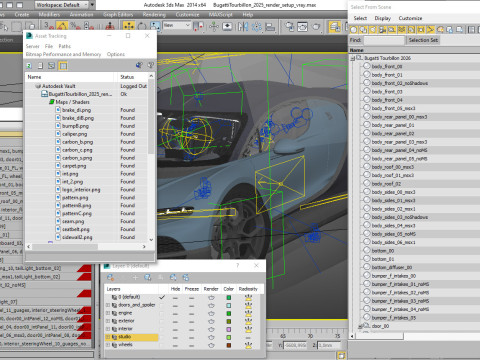Toggle Hide for studio layer

tap(175, 337)
